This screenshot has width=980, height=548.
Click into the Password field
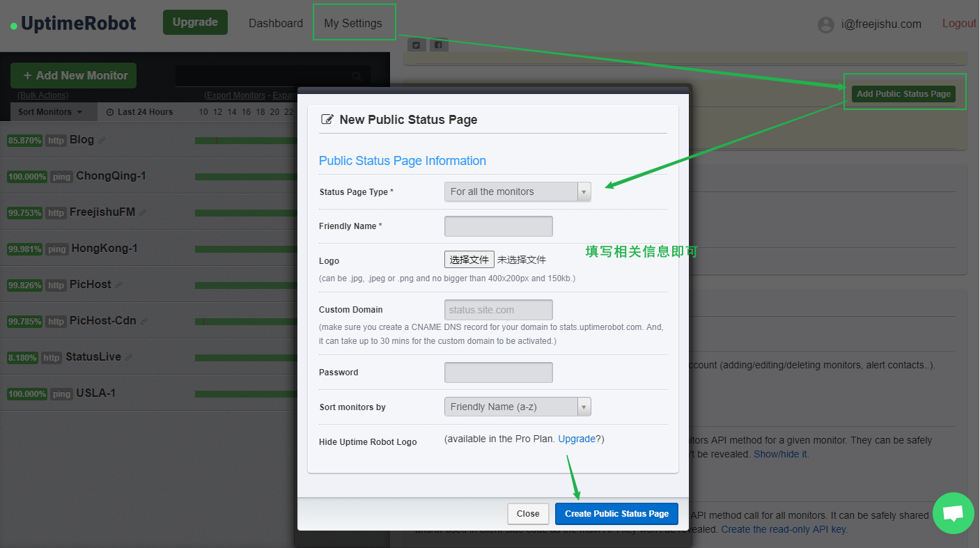[498, 373]
